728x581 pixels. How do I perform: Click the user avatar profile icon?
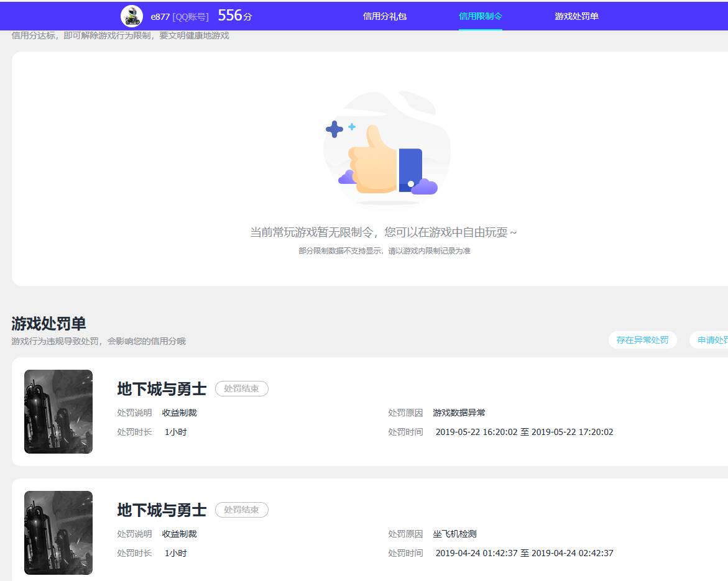pos(131,16)
